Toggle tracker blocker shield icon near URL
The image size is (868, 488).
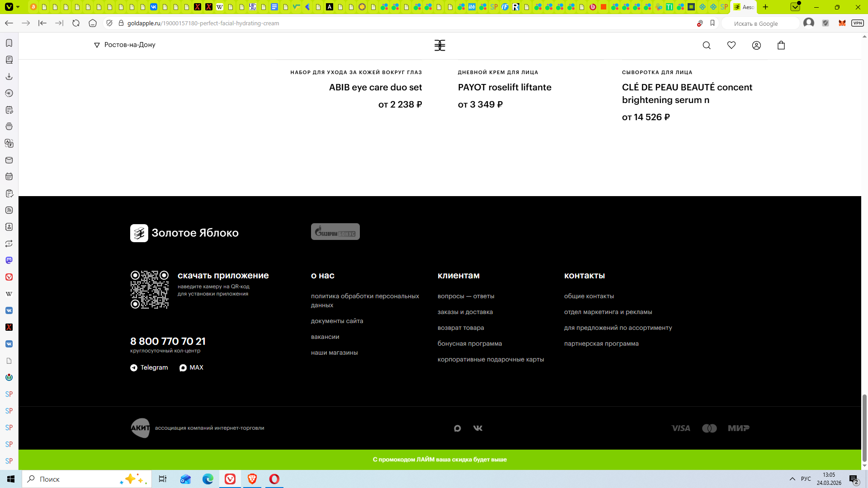109,23
